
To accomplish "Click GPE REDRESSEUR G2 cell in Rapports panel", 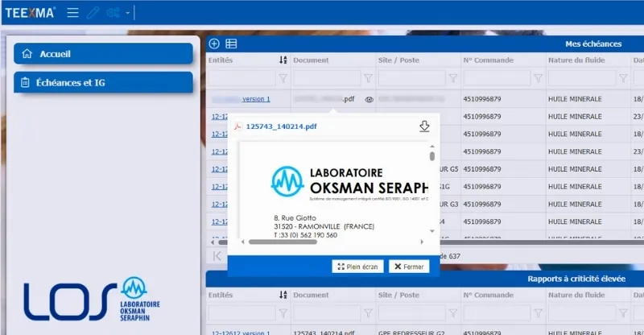I will point(411,332).
